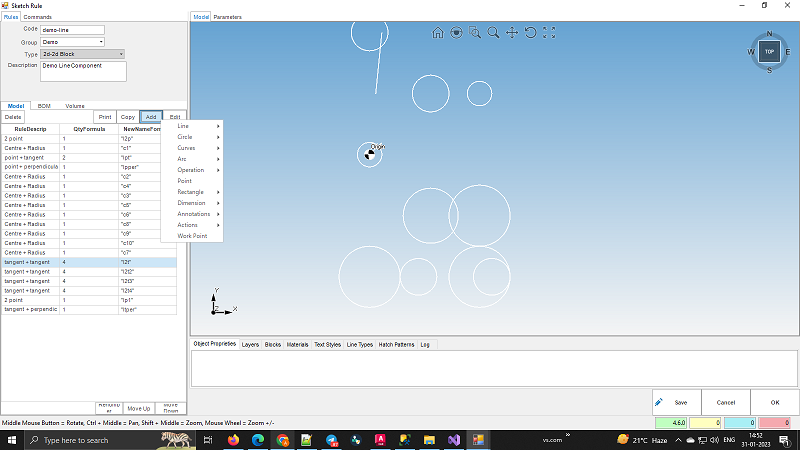Click the Move Up button
This screenshot has width=800, height=450.
point(138,408)
